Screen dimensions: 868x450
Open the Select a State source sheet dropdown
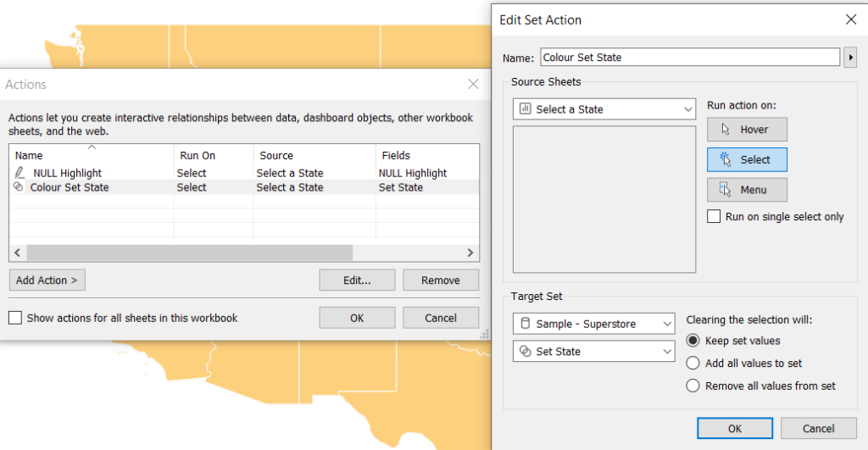[604, 109]
